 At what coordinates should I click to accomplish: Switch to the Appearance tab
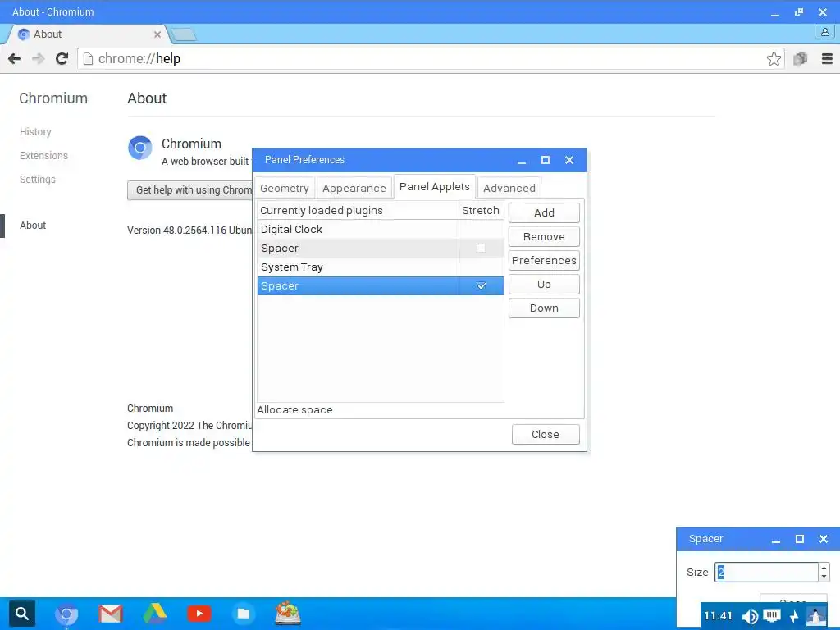click(x=354, y=188)
